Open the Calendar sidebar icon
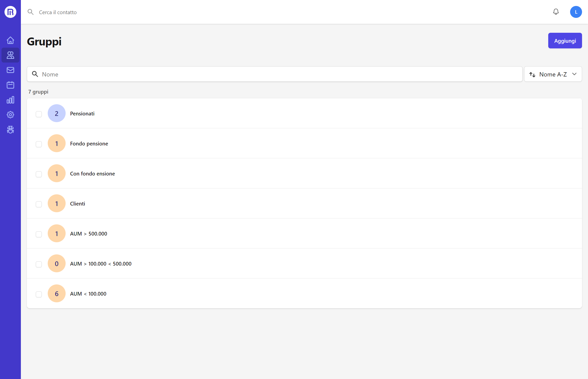 10,85
